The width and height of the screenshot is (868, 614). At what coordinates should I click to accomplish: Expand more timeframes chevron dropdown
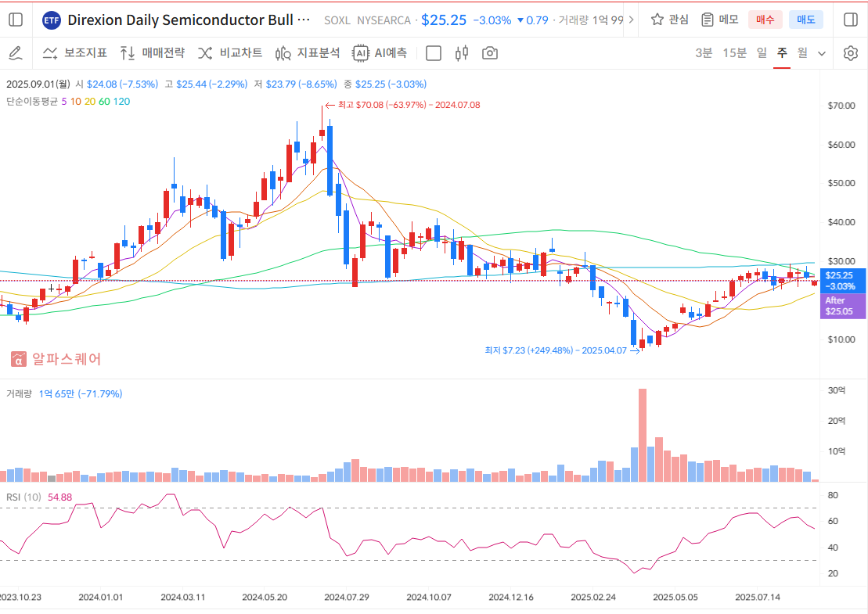[x=822, y=54]
